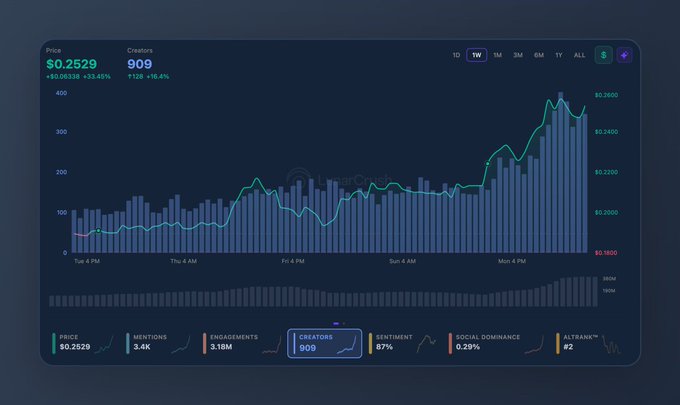Click the red $0.1800 price axis label
The width and height of the screenshot is (680, 405).
(x=606, y=253)
